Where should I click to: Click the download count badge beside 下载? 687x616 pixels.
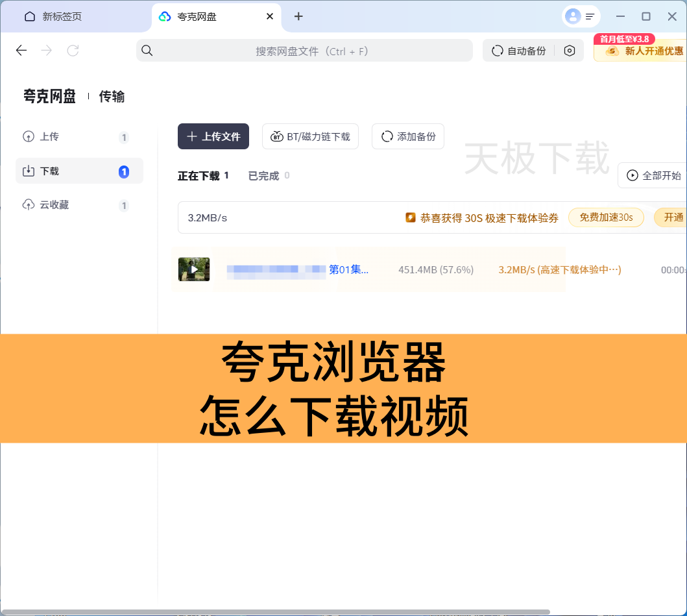124,171
